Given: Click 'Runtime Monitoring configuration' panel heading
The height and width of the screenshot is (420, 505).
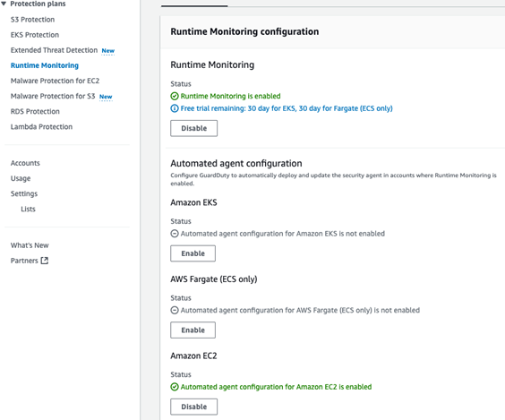Looking at the screenshot, I should pos(244,31).
